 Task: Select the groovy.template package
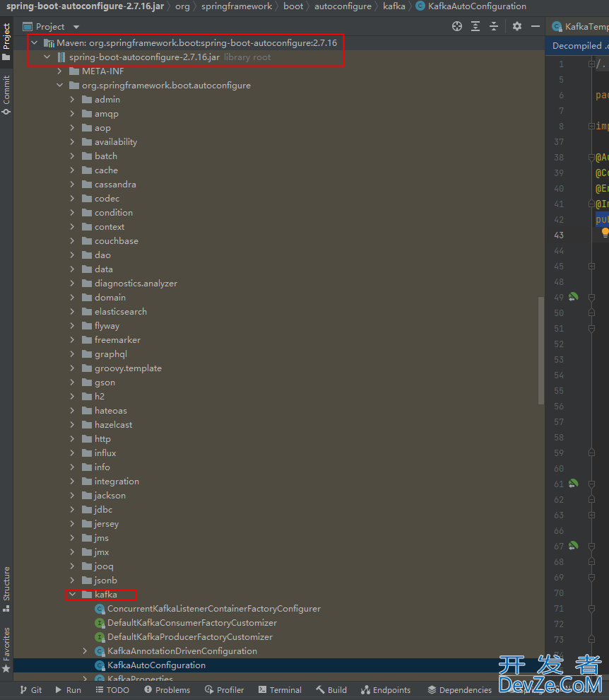pyautogui.click(x=128, y=368)
